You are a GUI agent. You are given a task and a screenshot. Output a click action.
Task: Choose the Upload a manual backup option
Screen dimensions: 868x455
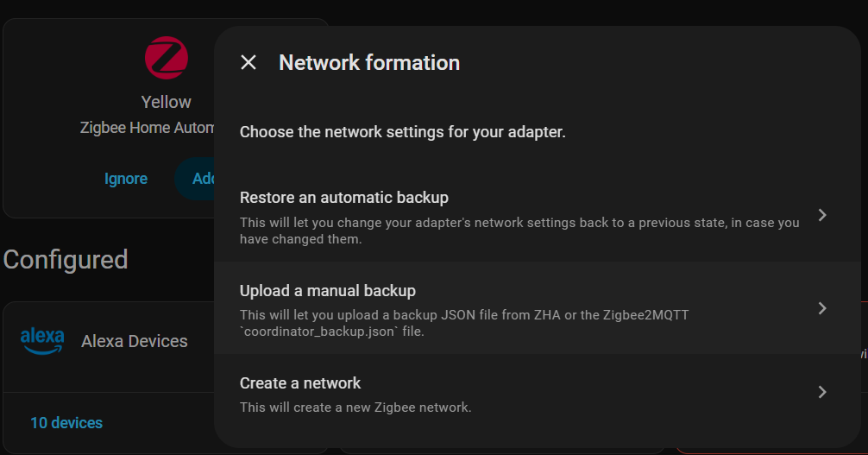328,291
